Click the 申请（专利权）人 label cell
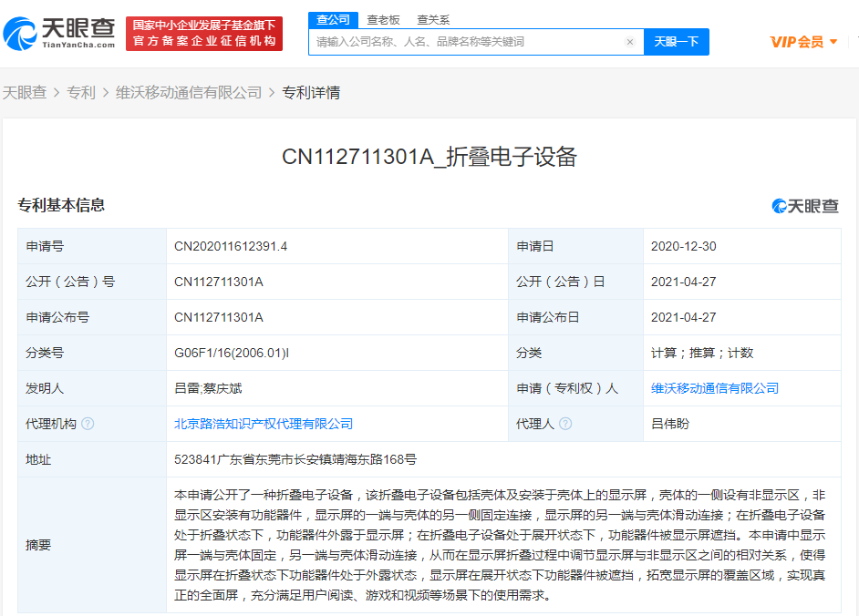 pos(575,389)
